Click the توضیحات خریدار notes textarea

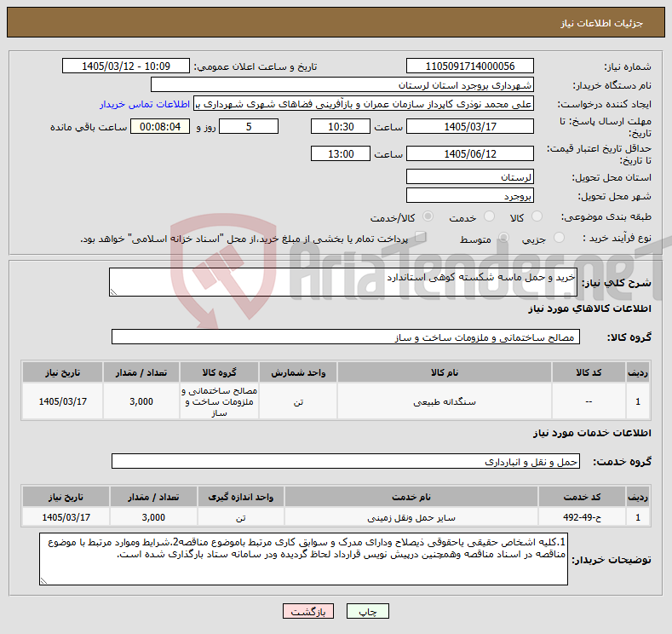pos(303,559)
